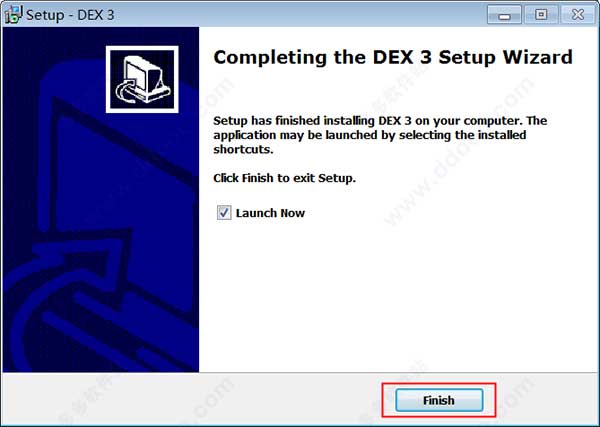Click the empty title bar area

[298, 15]
